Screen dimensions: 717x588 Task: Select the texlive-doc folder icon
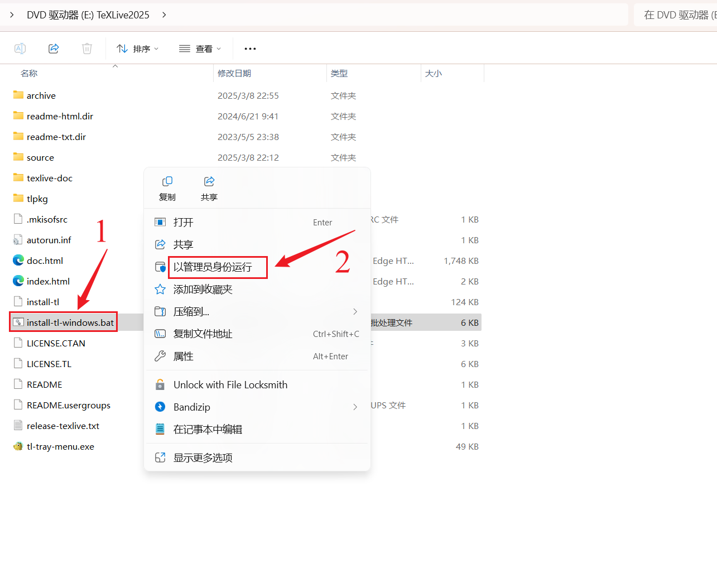tap(18, 177)
